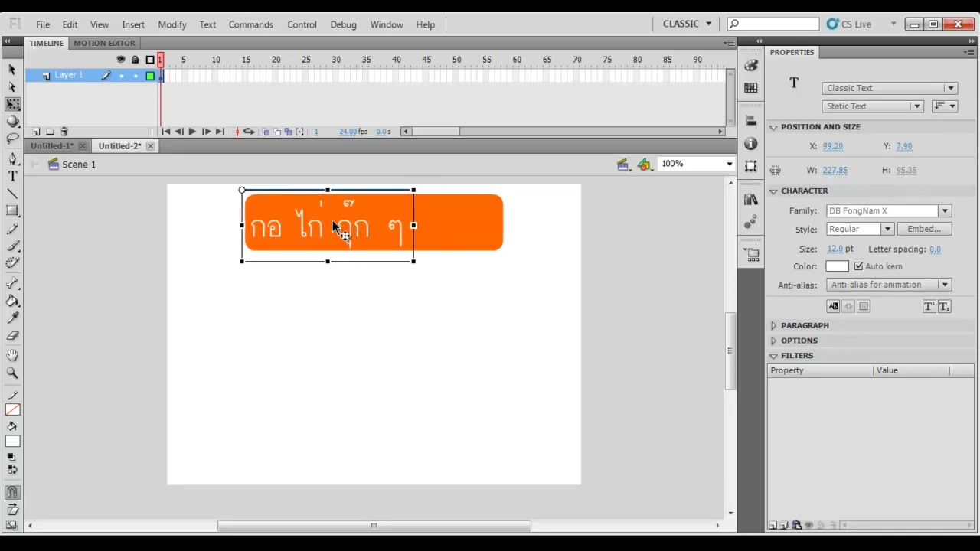Click Play button in timeline controls
Image resolution: width=980 pixels, height=551 pixels.
pos(191,132)
